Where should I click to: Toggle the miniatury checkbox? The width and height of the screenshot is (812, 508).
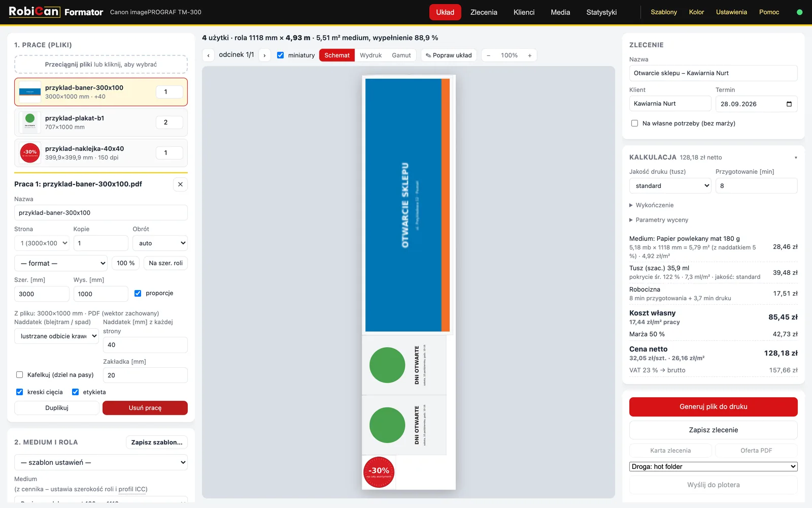280,55
